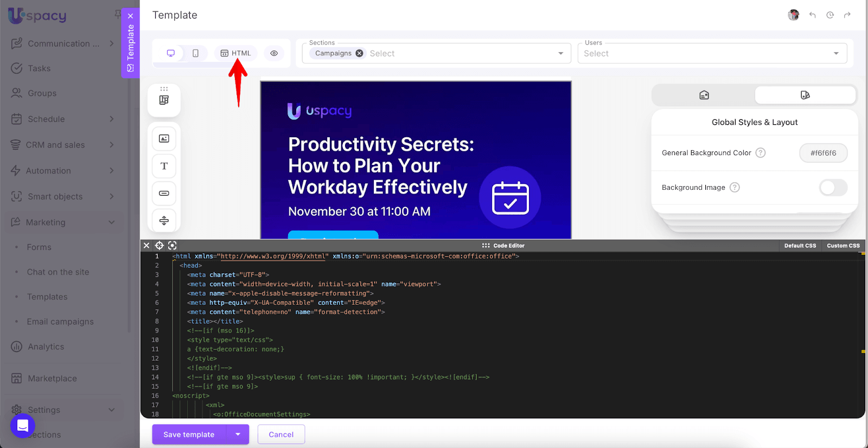The image size is (868, 448).
Task: Click the crosshair icon in Code Editor
Action: coord(159,246)
